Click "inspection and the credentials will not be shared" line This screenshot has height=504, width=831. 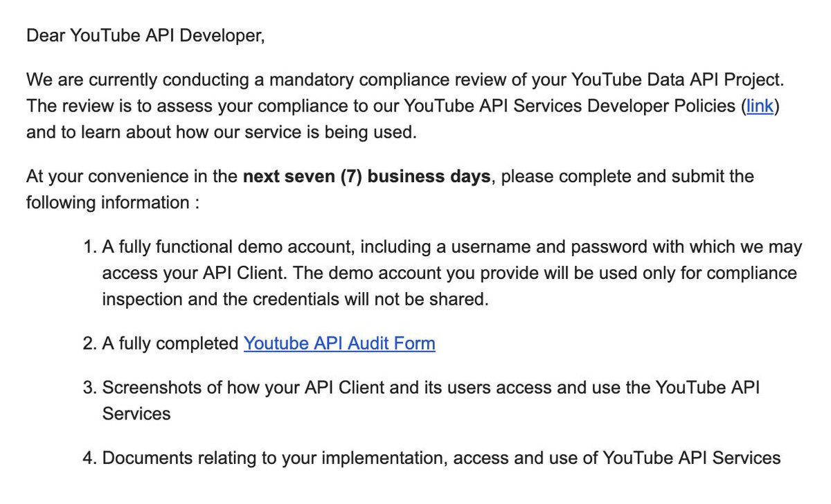[x=296, y=300]
